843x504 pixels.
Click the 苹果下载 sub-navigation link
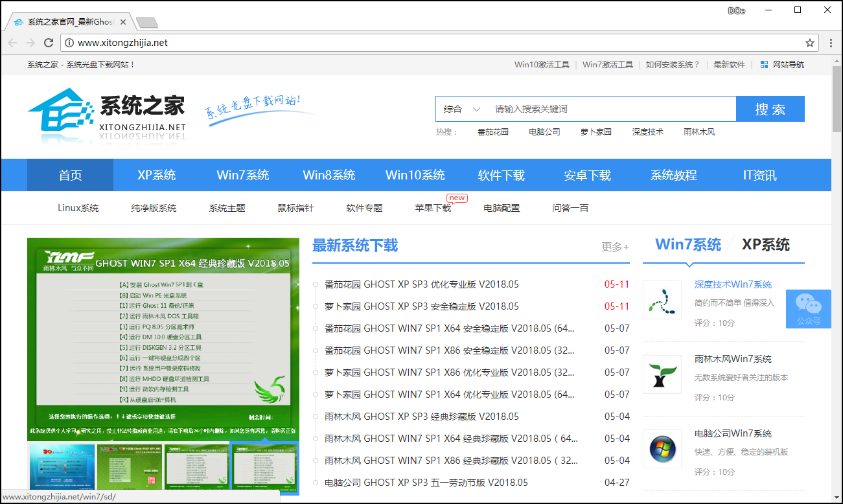(x=433, y=208)
